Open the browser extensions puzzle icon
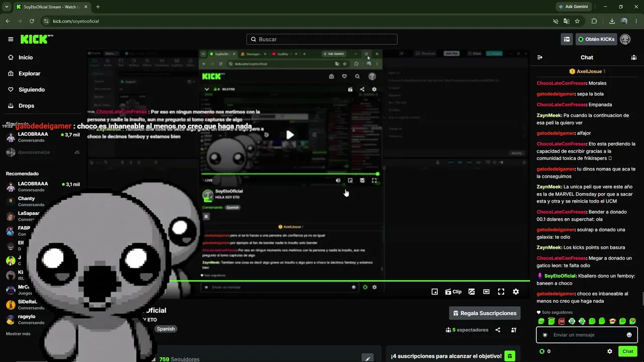 click(594, 21)
